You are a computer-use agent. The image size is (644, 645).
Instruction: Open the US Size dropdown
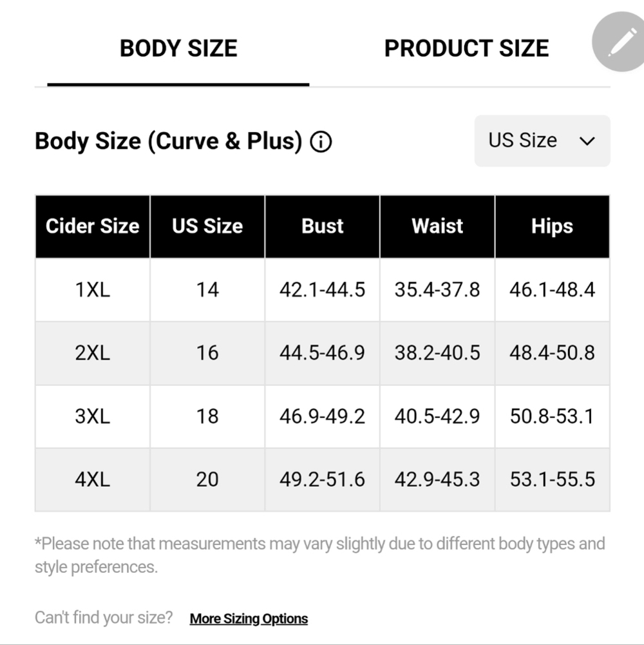pos(542,140)
